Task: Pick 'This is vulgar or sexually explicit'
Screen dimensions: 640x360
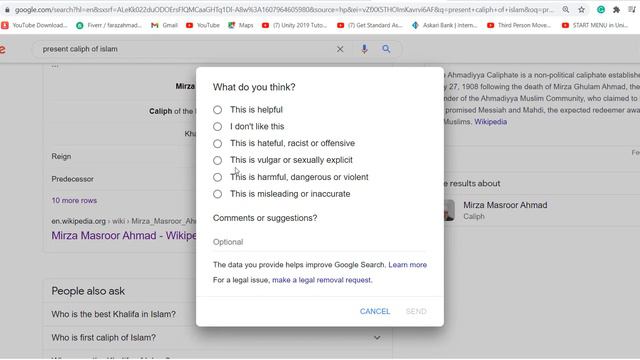Action: click(218, 160)
